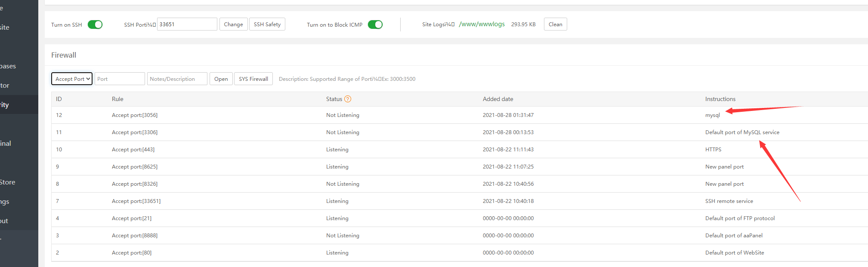
Task: Click Default port of WebSite text
Action: 735,252
